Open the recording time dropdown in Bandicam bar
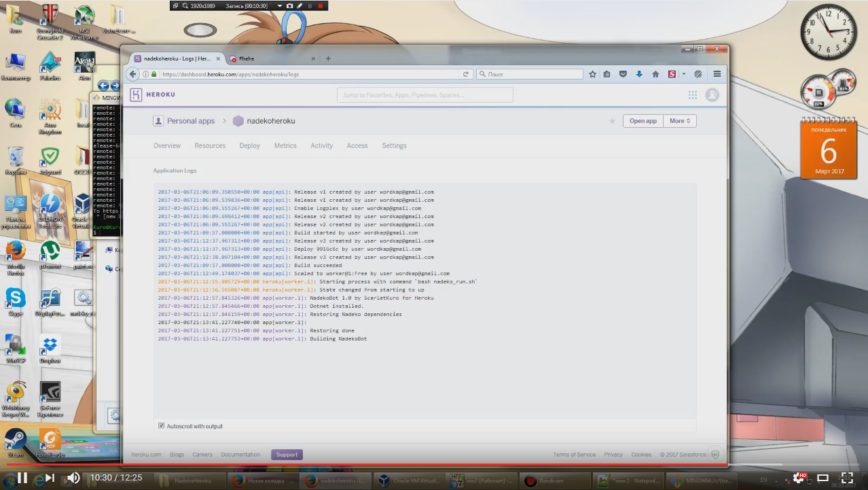Image resolution: width=868 pixels, height=490 pixels. (279, 5)
